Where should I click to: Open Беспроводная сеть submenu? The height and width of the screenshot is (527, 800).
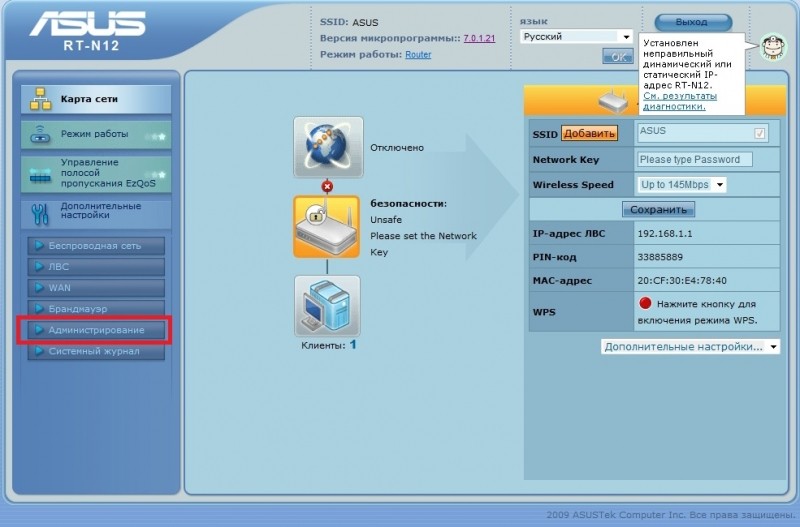point(96,245)
